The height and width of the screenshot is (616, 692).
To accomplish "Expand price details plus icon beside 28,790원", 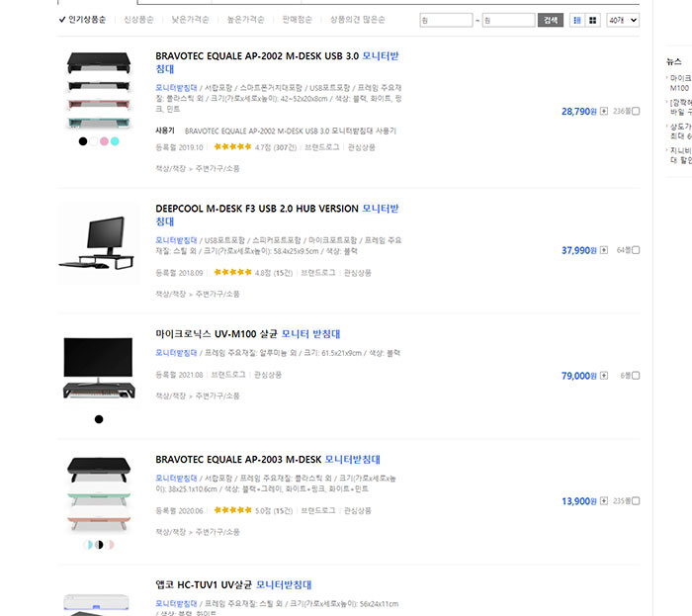I will coord(604,111).
